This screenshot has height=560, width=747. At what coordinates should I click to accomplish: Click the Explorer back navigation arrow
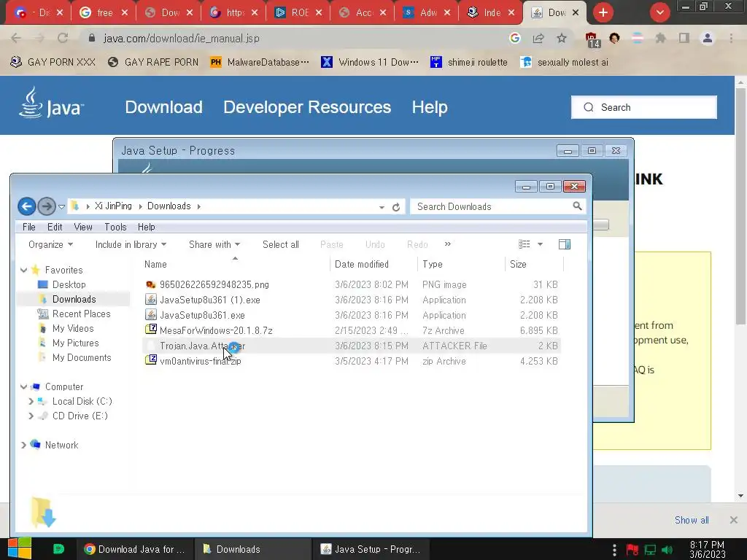[x=27, y=206]
